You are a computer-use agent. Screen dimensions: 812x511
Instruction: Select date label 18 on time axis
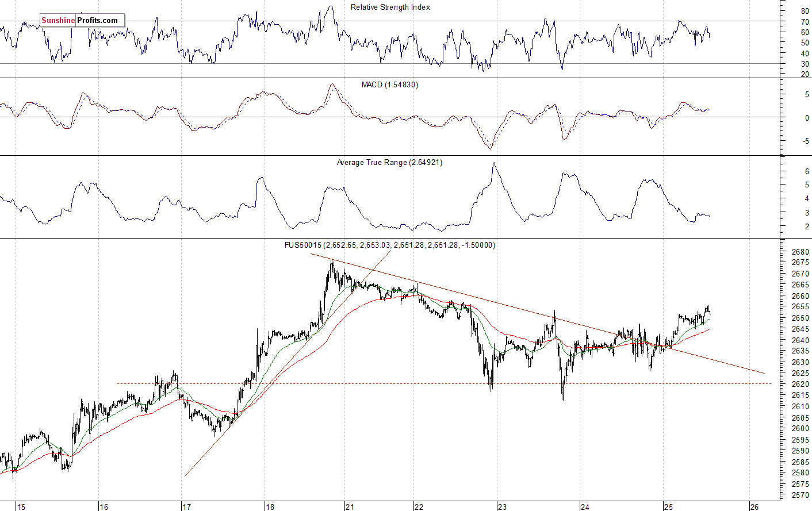tap(270, 507)
